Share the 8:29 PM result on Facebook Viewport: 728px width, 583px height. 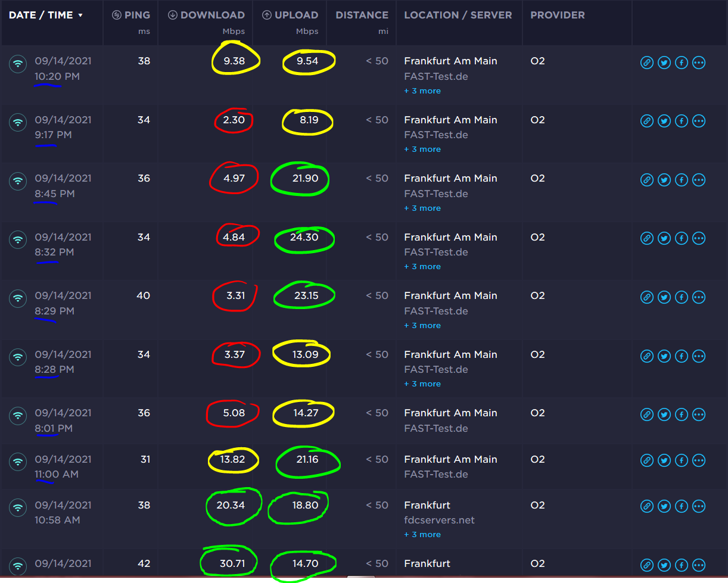click(x=682, y=297)
